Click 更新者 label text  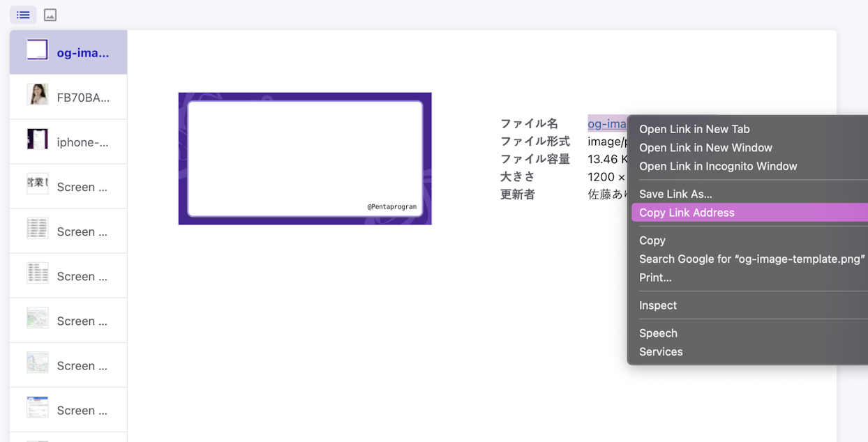(x=518, y=195)
